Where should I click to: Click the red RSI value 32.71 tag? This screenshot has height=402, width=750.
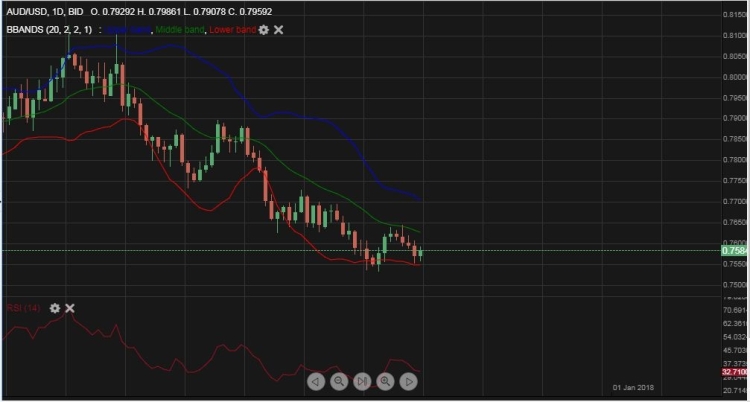(x=733, y=371)
